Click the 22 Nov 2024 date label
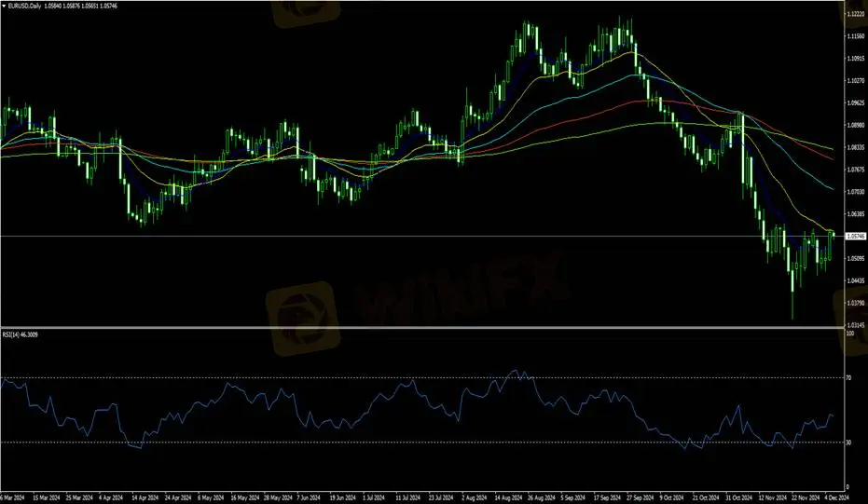Screen dimensions: 868x504 coord(806,497)
